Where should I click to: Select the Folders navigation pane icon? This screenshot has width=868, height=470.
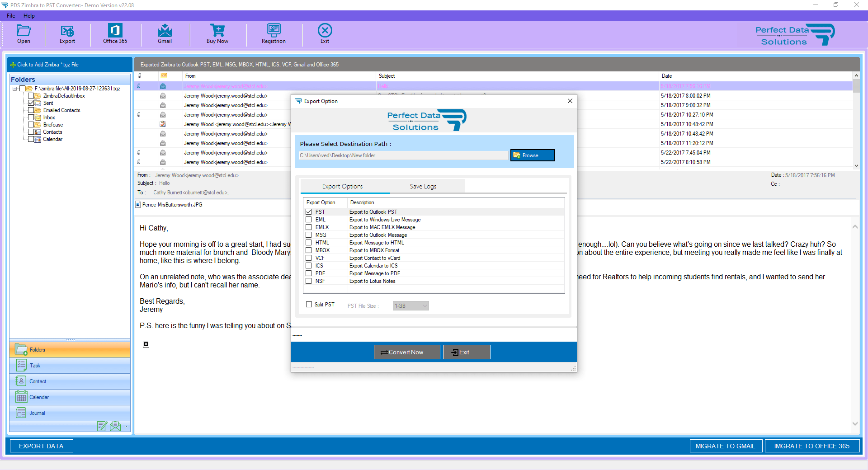click(x=21, y=349)
